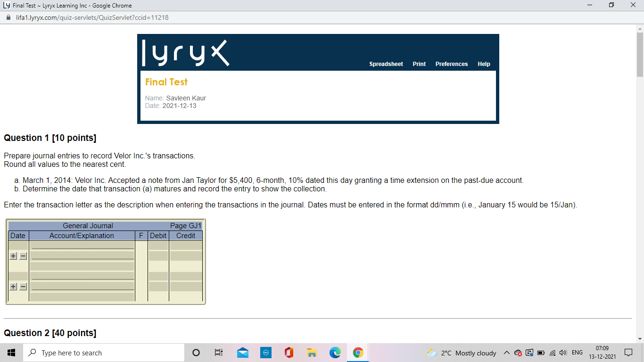Open Microsoft Edge from the taskbar
Image resolution: width=644 pixels, height=362 pixels.
click(x=334, y=352)
